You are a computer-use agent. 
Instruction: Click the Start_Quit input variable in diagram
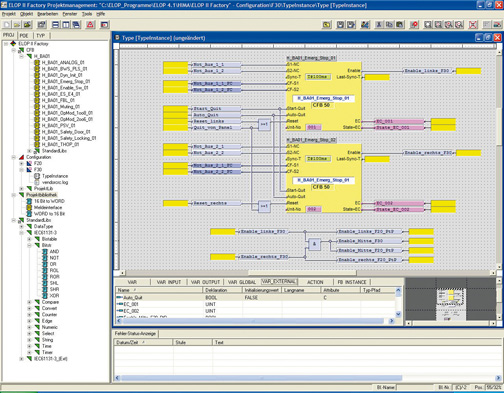[217, 109]
